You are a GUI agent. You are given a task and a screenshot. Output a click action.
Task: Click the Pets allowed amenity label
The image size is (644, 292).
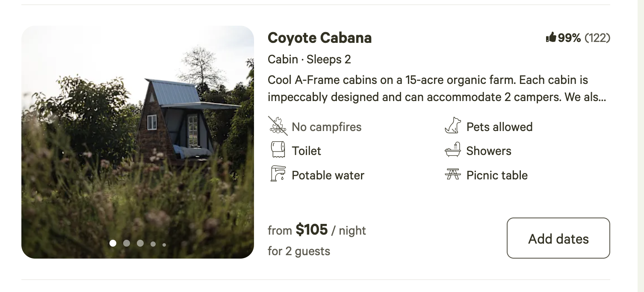click(x=499, y=127)
